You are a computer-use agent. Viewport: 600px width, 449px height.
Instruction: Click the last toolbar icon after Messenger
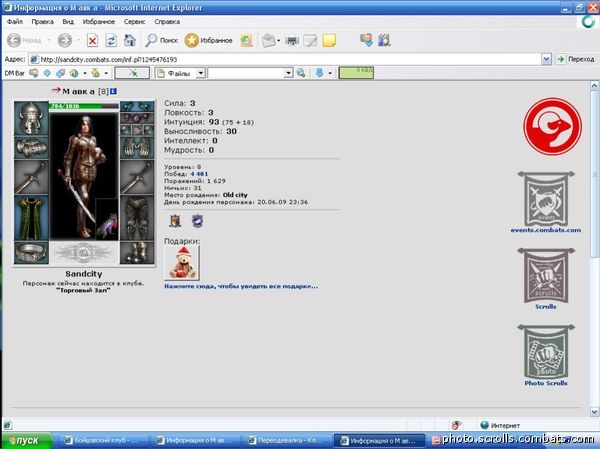tap(384, 40)
